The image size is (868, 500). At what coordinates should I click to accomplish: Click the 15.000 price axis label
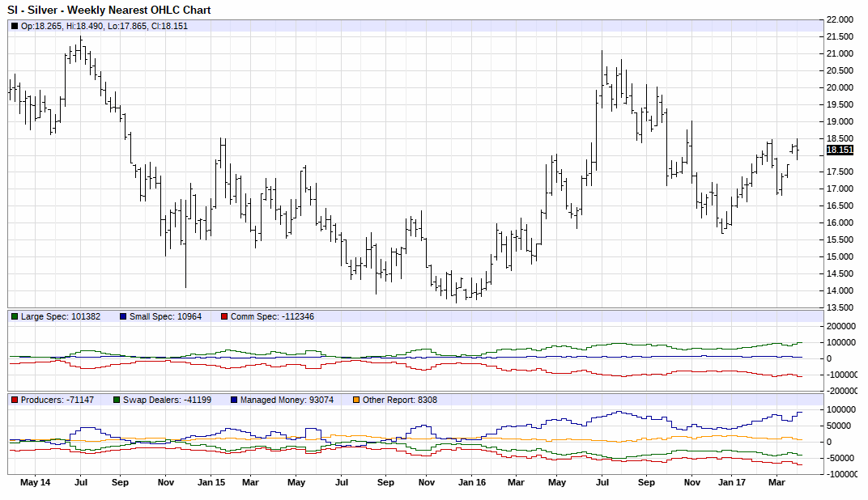click(x=840, y=256)
